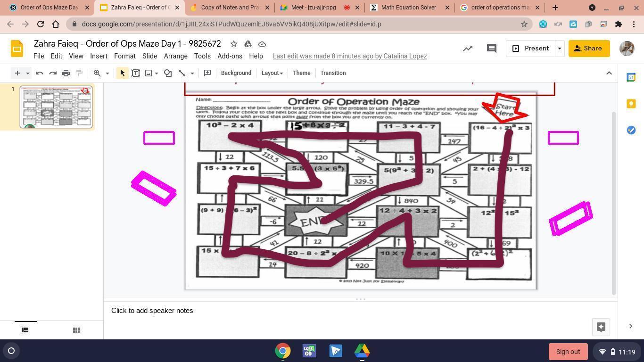Click the Move to folder icon
Screen dimensions: 644x362
[248, 44]
